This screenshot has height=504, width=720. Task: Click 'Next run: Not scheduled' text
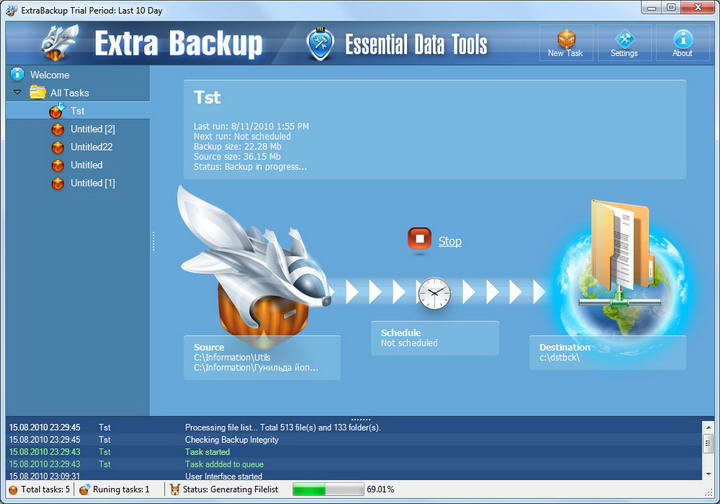click(242, 136)
